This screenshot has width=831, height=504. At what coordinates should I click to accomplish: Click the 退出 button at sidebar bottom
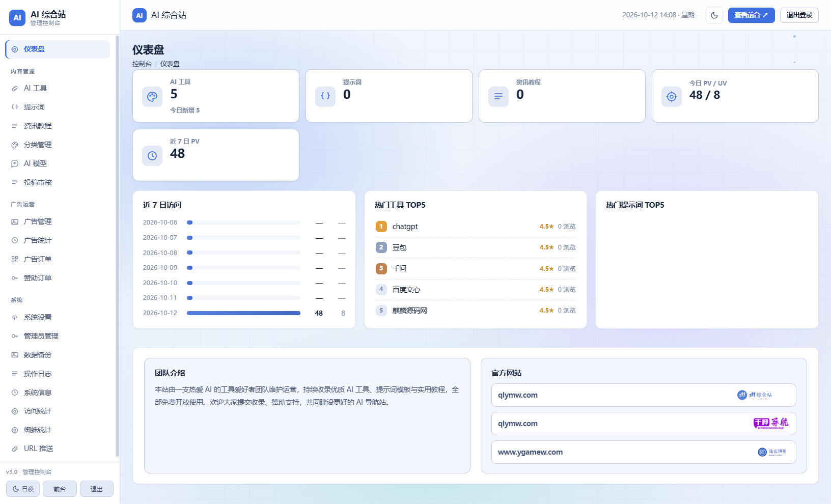click(x=97, y=489)
